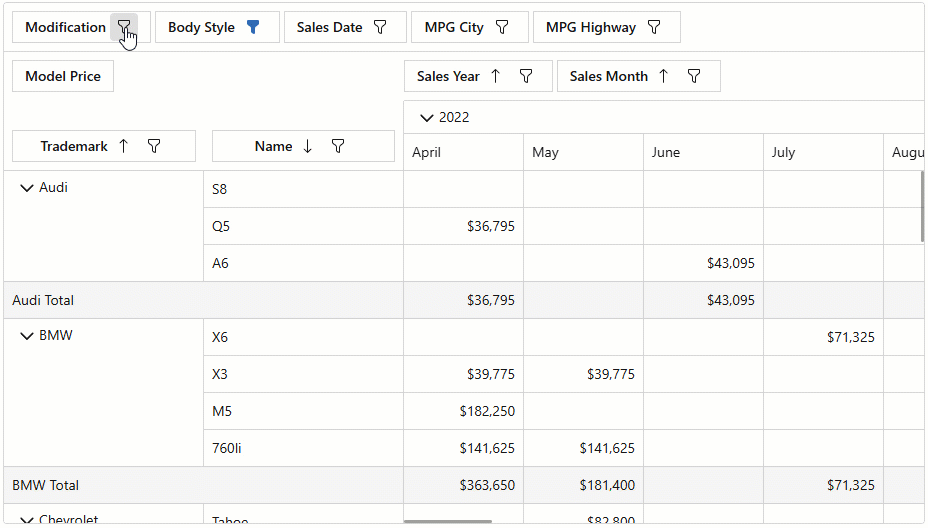The image size is (928, 528).
Task: Select the Q5 row header
Action: tap(304, 226)
